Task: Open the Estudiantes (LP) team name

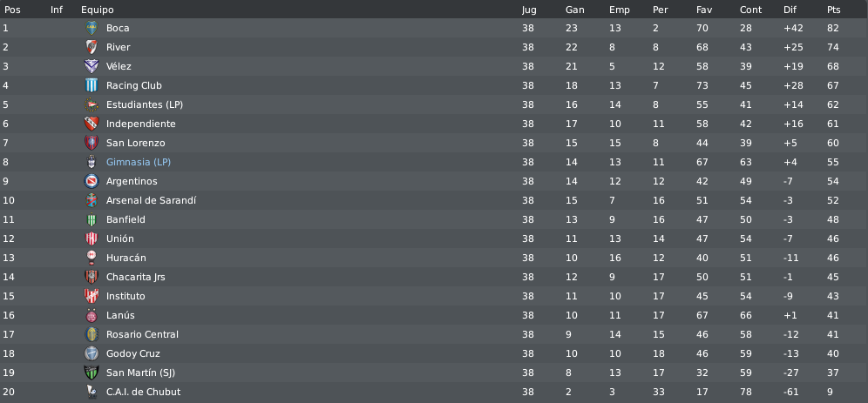Action: coord(145,104)
